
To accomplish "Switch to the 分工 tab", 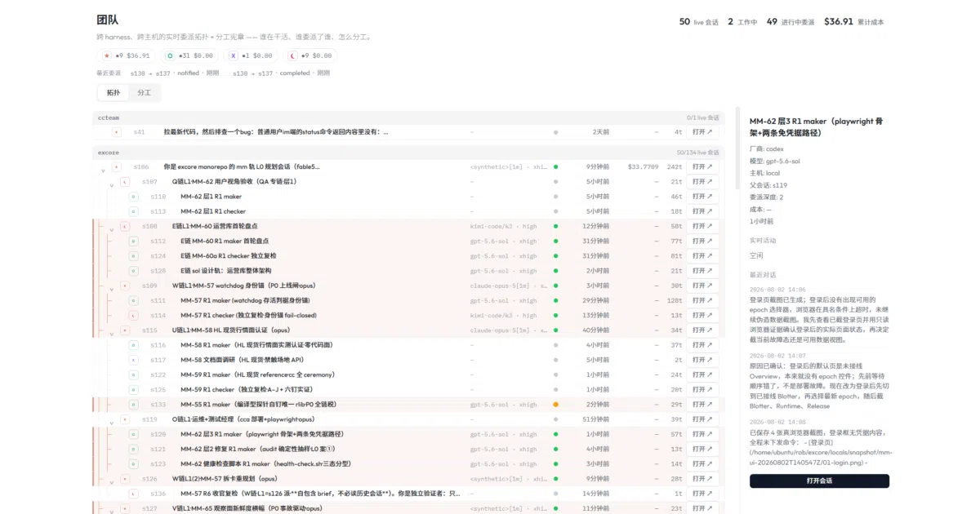I will pyautogui.click(x=144, y=93).
